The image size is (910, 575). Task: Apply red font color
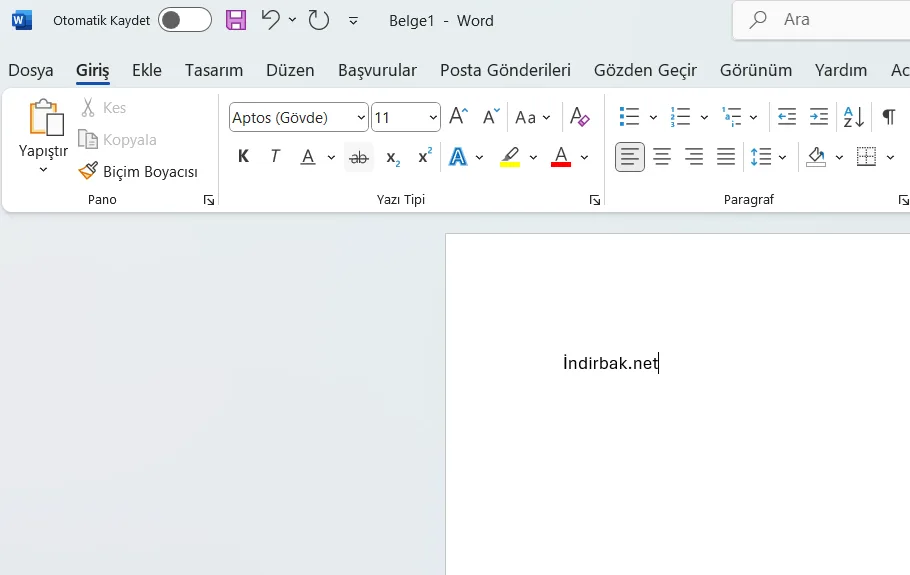click(x=561, y=157)
